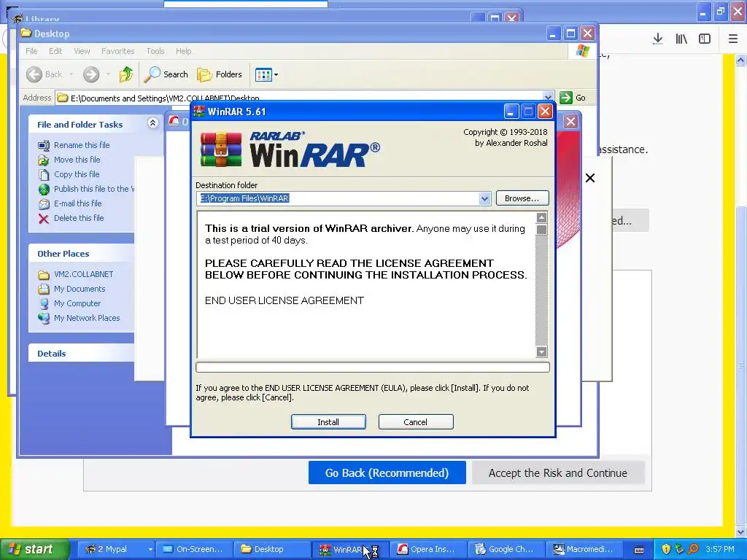Click Windows flag logo in Explorer
This screenshot has width=747, height=560.
[x=583, y=51]
